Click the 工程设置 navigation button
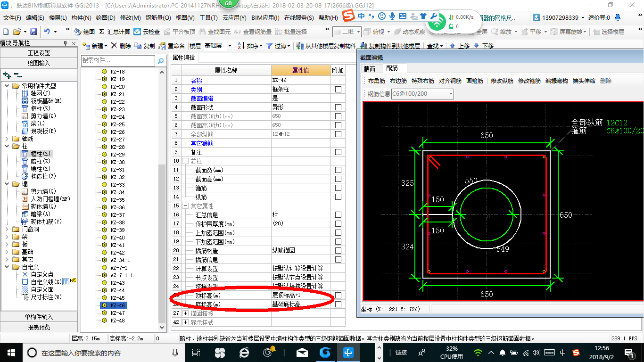Image resolution: width=644 pixels, height=362 pixels. (39, 53)
